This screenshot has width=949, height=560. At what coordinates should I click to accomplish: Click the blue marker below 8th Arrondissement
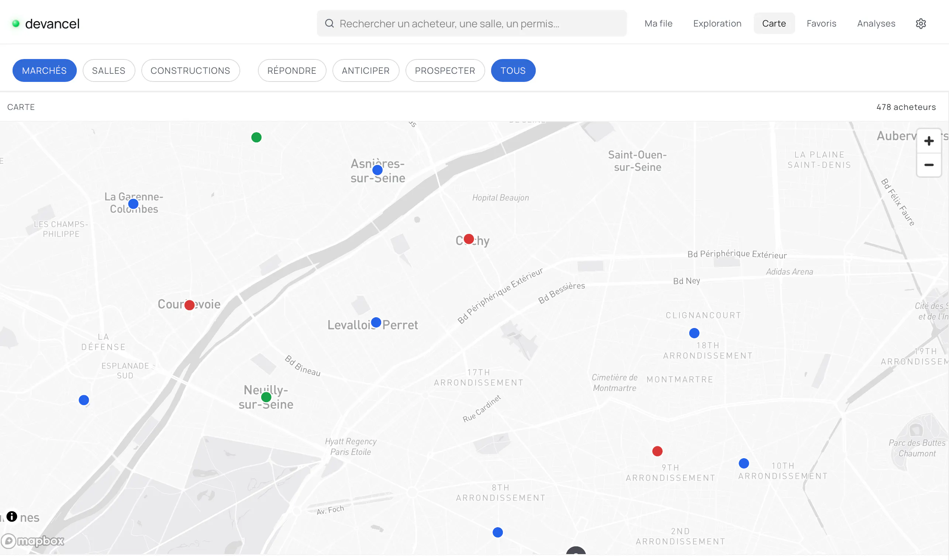tap(498, 532)
